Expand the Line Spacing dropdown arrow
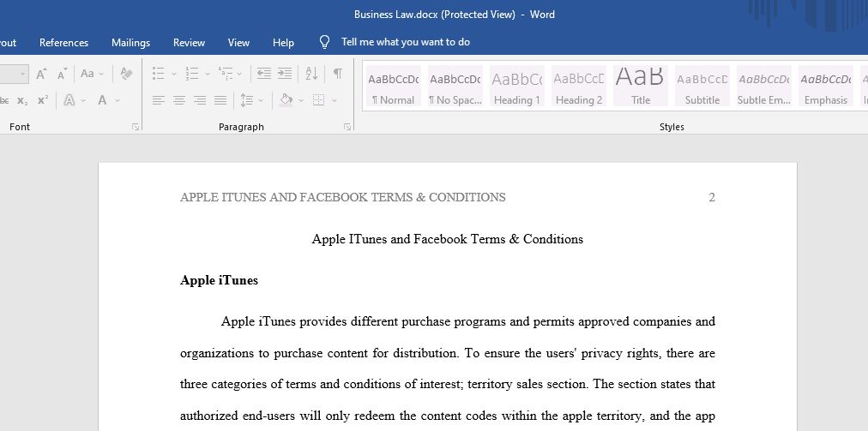The image size is (868, 431). tap(261, 101)
